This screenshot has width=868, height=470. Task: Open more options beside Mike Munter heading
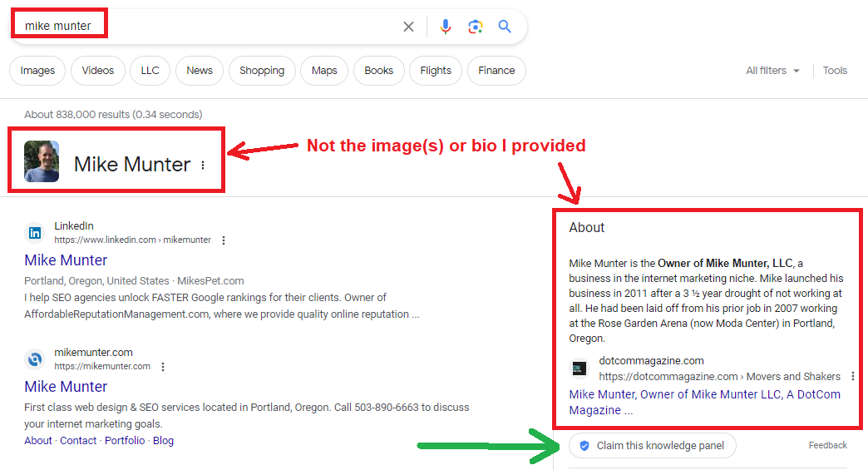coord(203,165)
